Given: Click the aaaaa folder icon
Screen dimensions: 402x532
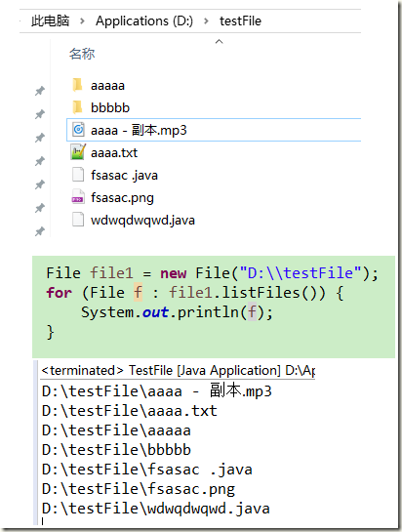Looking at the screenshot, I should pos(77,85).
